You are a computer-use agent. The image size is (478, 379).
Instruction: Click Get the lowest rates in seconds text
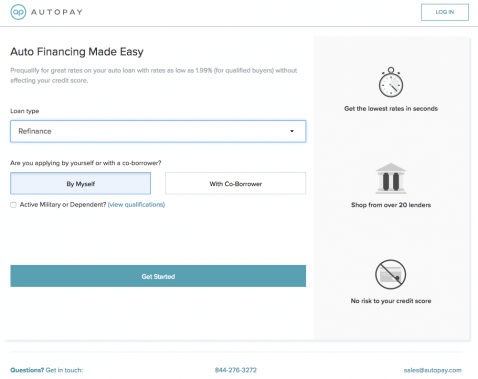[391, 109]
